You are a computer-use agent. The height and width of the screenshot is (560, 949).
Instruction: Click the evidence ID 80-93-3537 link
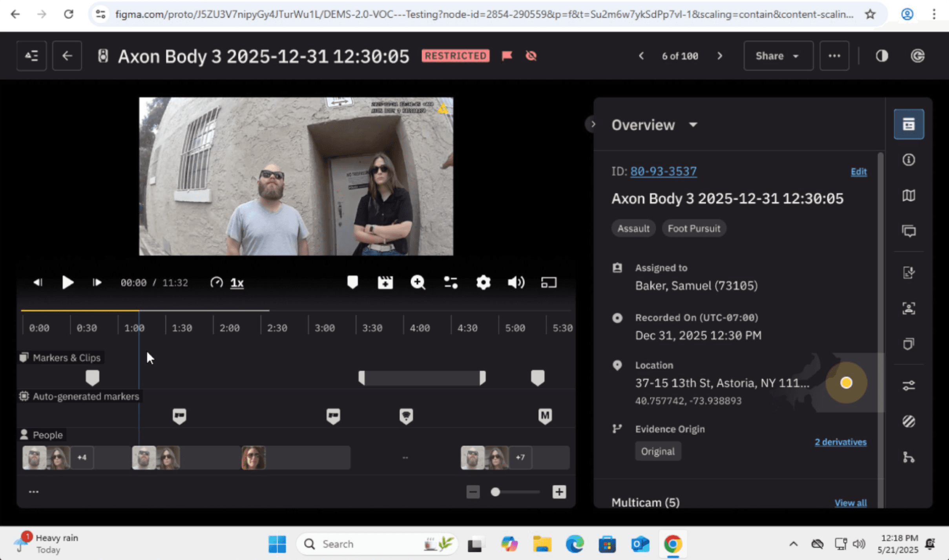663,171
